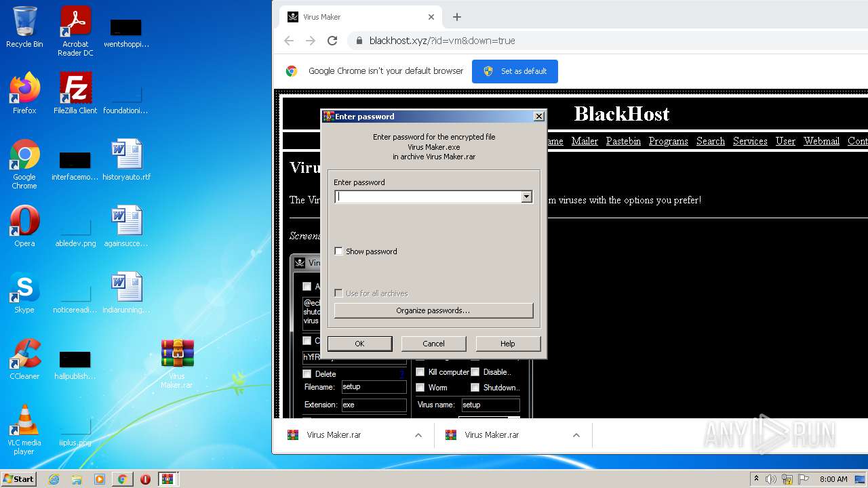Select the wentshoppi... desktop file
868x488 pixels.
point(126,32)
